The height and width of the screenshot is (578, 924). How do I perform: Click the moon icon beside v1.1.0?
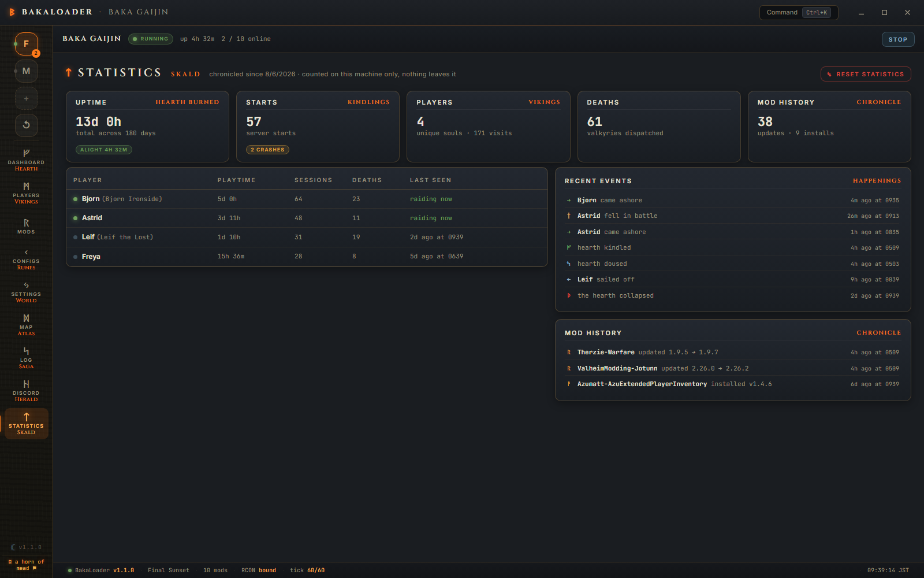point(13,547)
